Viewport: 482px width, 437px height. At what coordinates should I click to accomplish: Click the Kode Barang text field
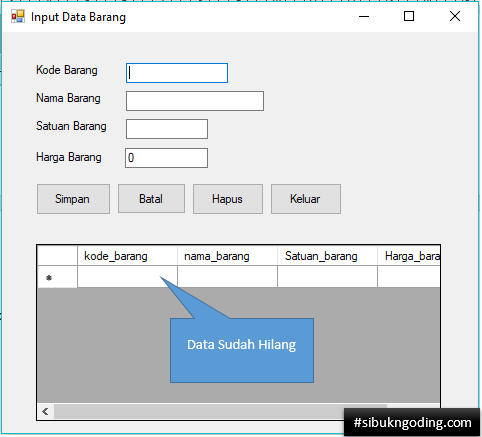click(x=177, y=73)
